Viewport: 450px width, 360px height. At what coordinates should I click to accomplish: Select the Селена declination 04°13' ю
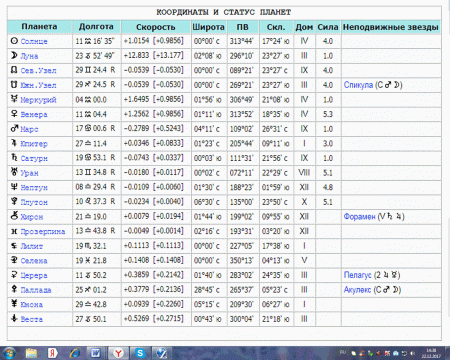[275, 261]
